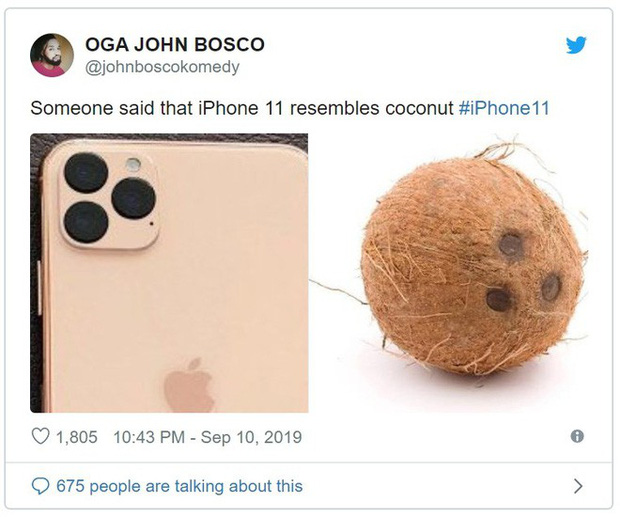Click the triple camera module in the photo
Screen dimensions: 620x517
point(109,196)
